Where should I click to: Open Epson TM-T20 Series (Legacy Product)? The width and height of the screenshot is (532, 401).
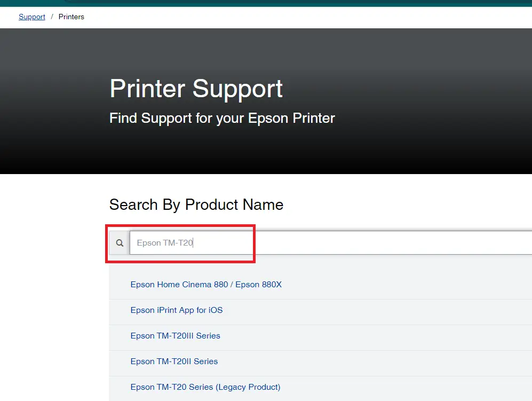pyautogui.click(x=205, y=387)
